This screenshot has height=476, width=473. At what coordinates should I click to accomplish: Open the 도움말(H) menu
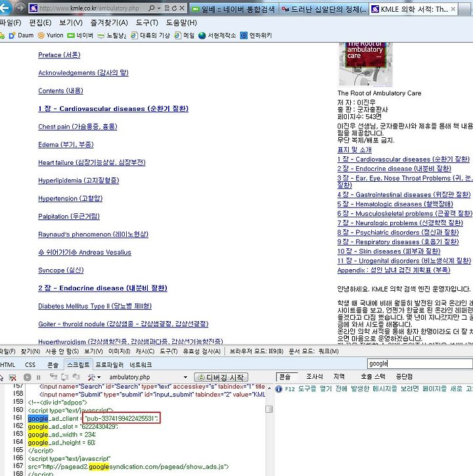181,23
